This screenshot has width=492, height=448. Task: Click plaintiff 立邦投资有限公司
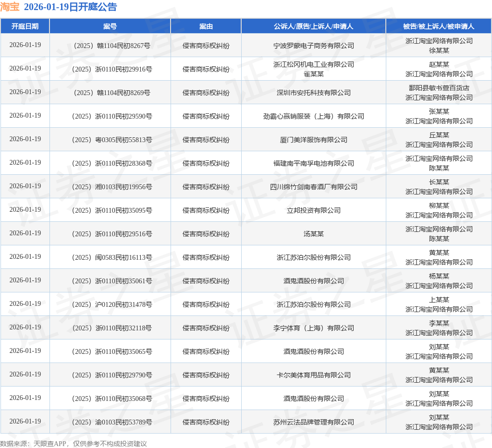pyautogui.click(x=313, y=210)
